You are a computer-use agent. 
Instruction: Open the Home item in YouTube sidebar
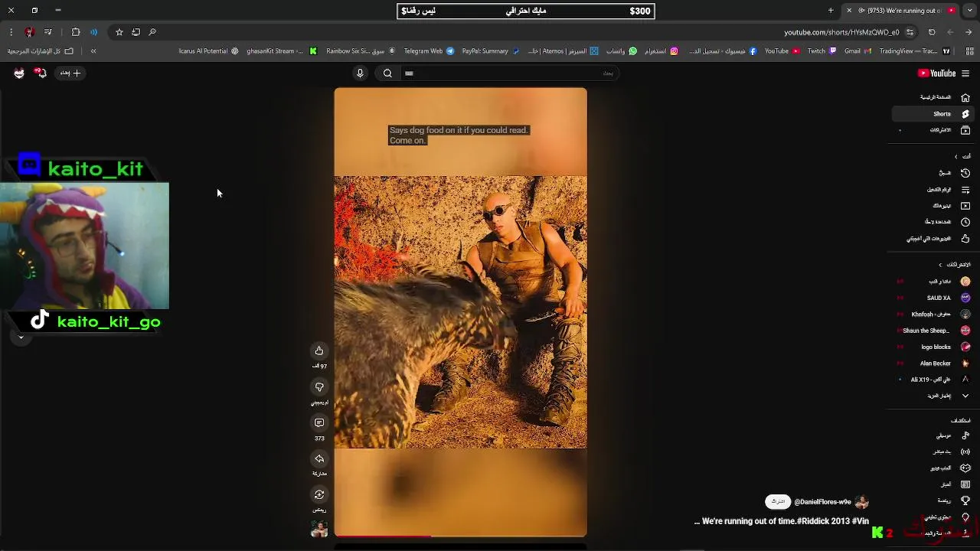(x=935, y=97)
